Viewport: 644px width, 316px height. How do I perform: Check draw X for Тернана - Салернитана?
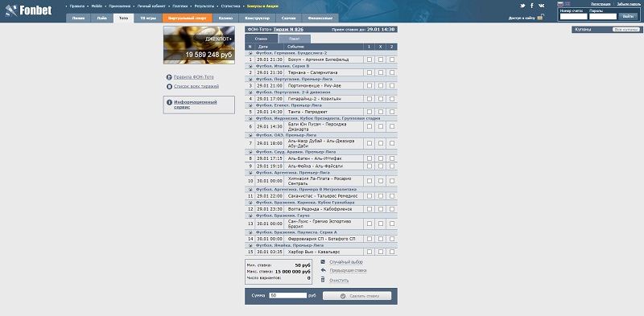(x=381, y=72)
